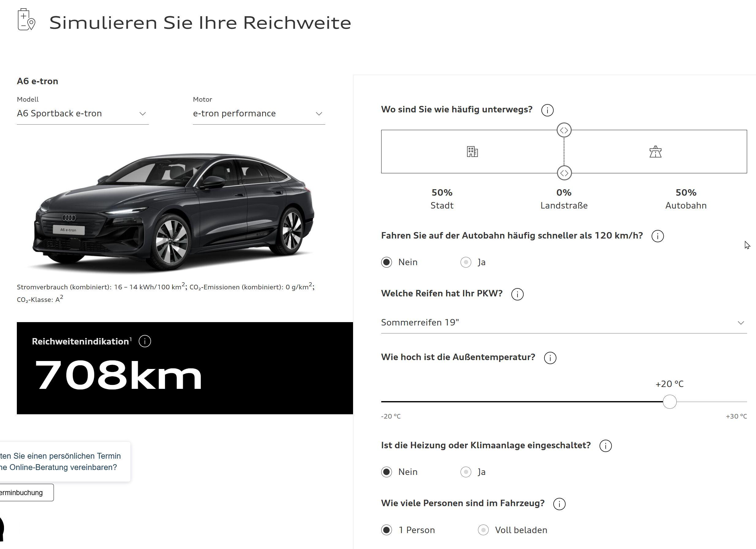Image resolution: width=756 pixels, height=549 pixels.
Task: Open info icon for Heizung oder Klimaanlage question
Action: [605, 446]
